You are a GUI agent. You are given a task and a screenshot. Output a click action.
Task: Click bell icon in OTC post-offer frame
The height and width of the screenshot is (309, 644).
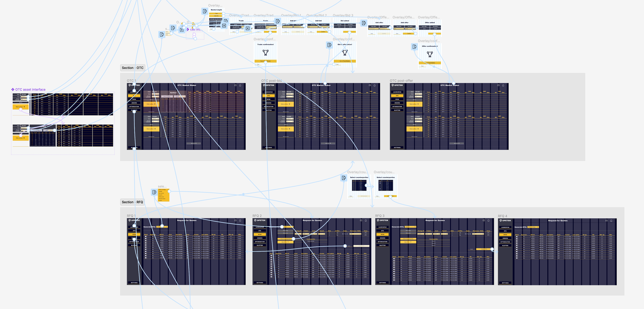(x=503, y=85)
